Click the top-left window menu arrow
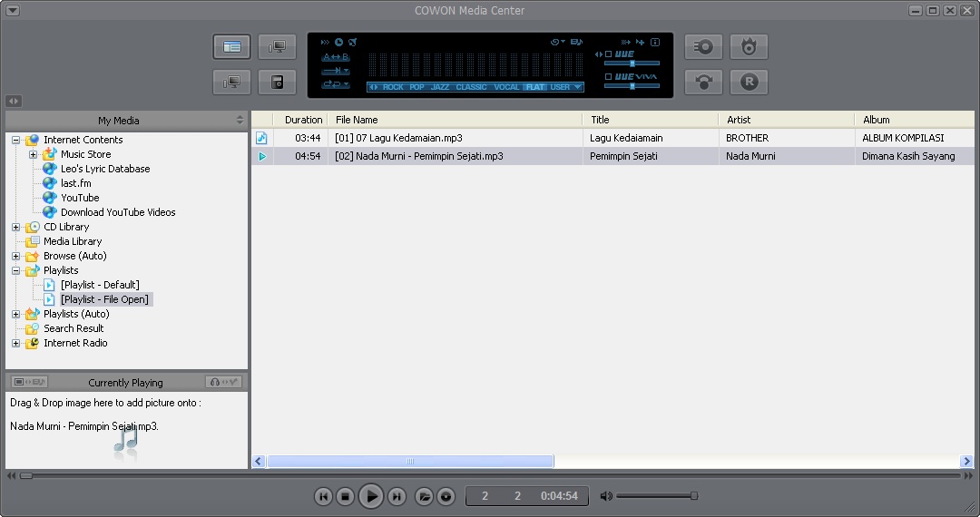This screenshot has height=517, width=980. coord(12,11)
